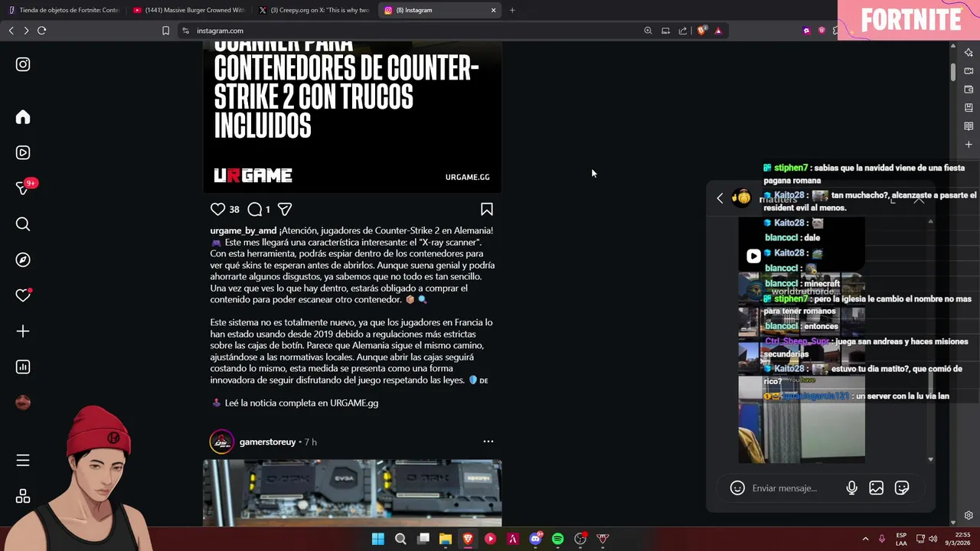
Task: Open urgame_by_amd profile link in caption
Action: pyautogui.click(x=243, y=230)
